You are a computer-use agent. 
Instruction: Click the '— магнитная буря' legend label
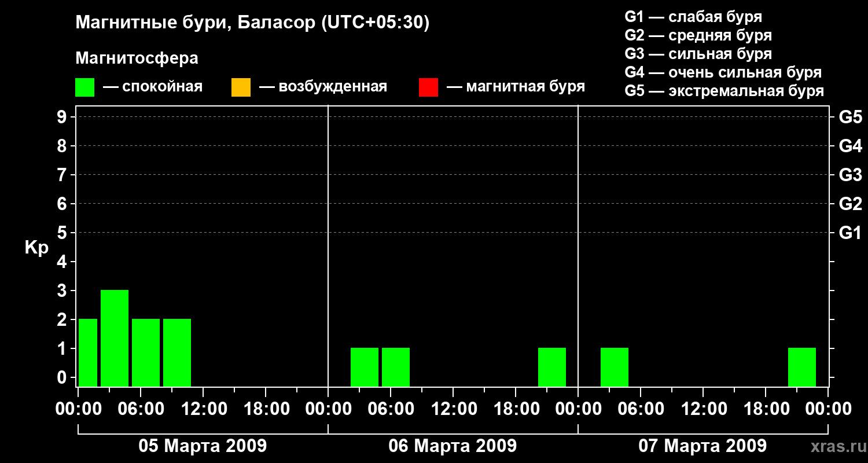tap(516, 87)
